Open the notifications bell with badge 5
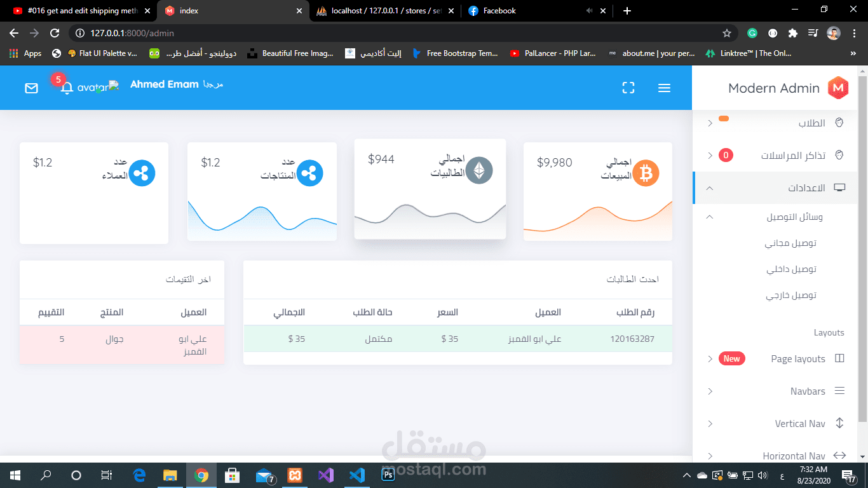Viewport: 868px width, 488px height. (x=67, y=88)
